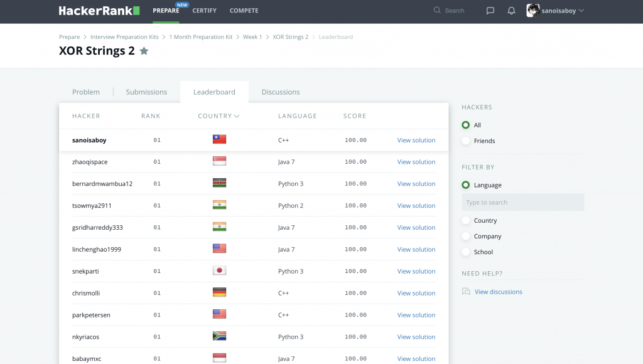Click the discussions icon under Need Help

click(x=466, y=291)
